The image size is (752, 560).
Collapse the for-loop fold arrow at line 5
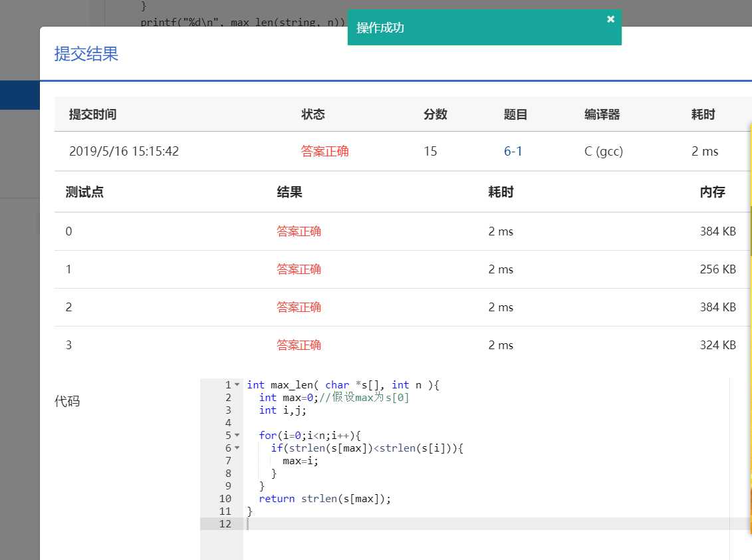[x=237, y=435]
